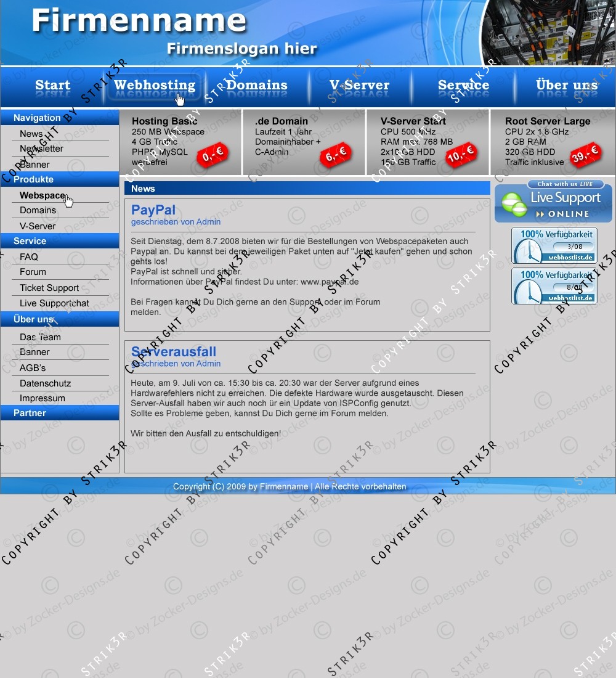Open the Webhosting tab in main navigation
The image size is (616, 678).
(154, 86)
